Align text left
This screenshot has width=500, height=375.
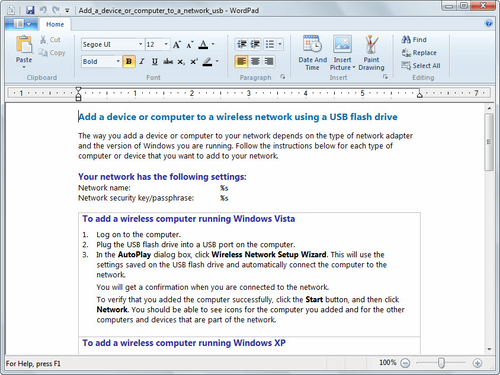click(242, 62)
